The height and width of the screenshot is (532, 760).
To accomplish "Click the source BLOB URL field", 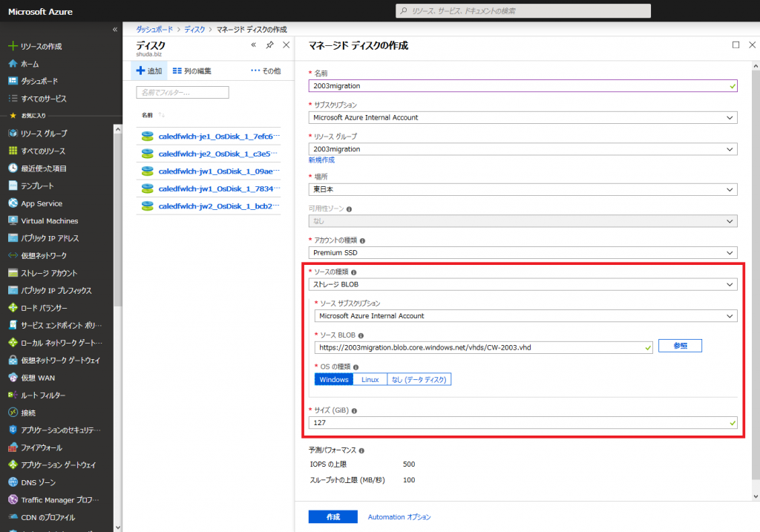I will point(483,347).
